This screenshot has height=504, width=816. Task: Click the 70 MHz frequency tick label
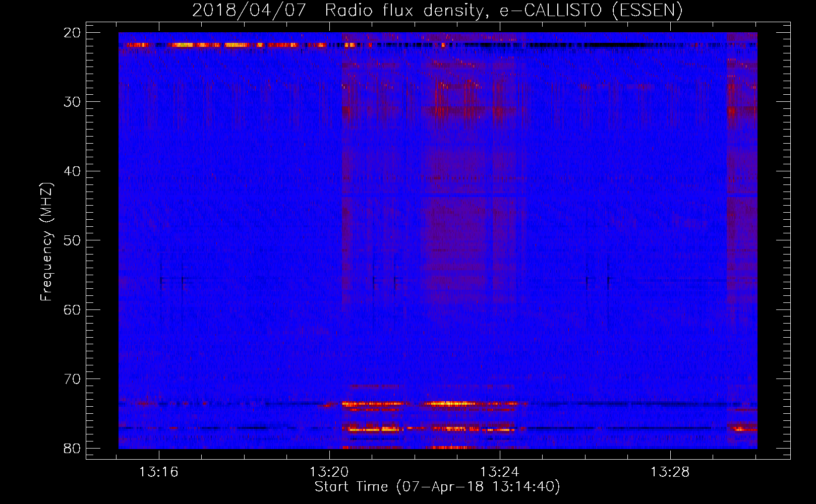pos(72,379)
